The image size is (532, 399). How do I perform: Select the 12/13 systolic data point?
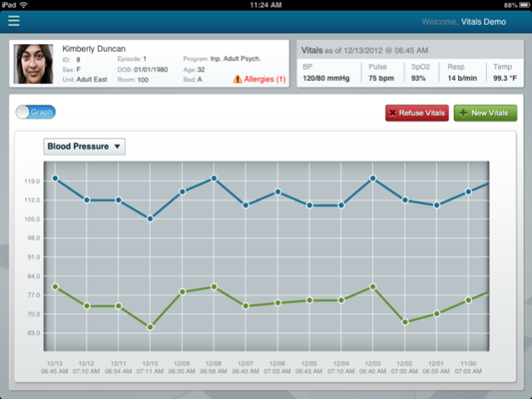point(55,179)
